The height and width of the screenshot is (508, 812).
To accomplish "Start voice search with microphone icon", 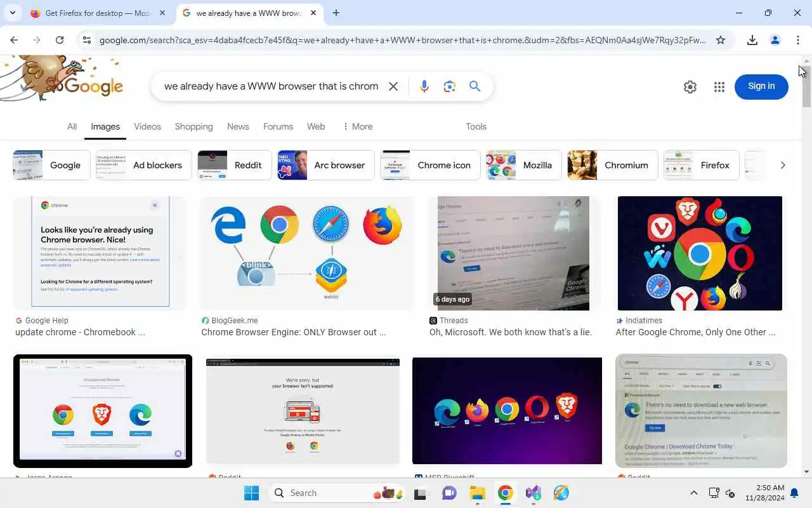I will tap(424, 86).
